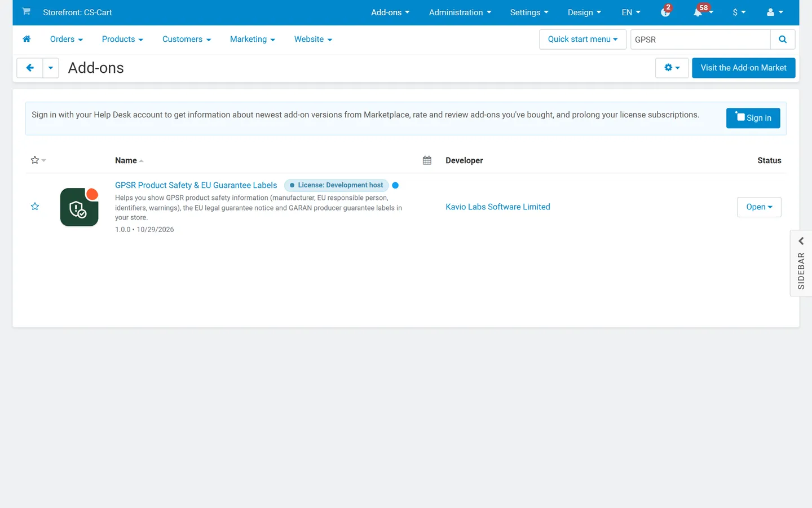
Task: Open the gear settings menu
Action: pos(672,68)
